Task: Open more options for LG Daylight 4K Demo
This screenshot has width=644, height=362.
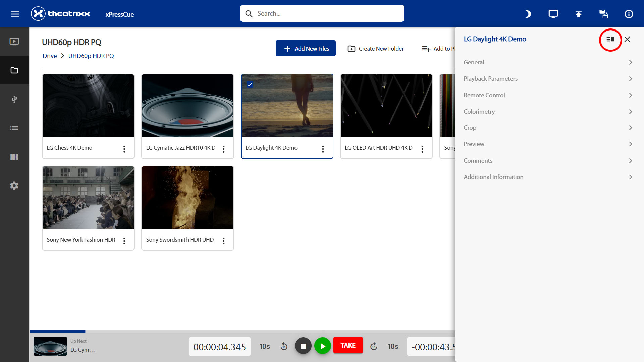Action: click(323, 149)
